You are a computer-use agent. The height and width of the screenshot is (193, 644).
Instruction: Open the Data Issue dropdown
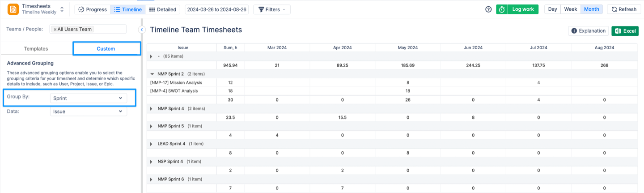(x=88, y=112)
